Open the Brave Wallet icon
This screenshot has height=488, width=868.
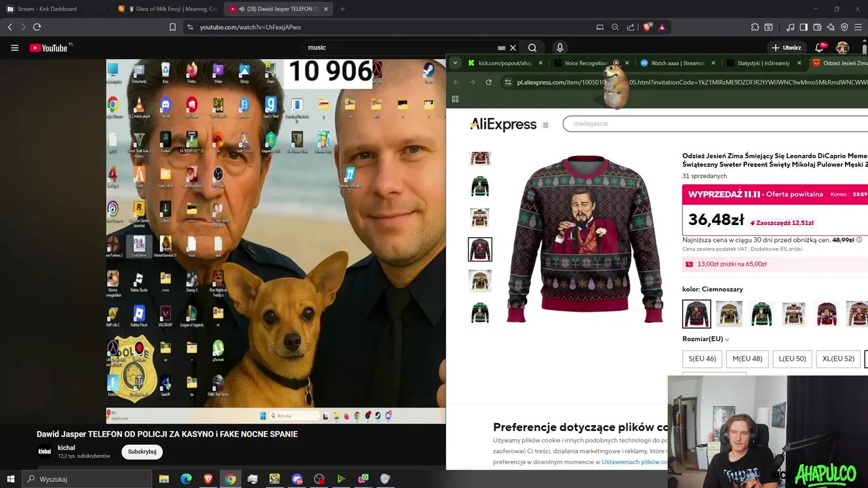(x=817, y=27)
